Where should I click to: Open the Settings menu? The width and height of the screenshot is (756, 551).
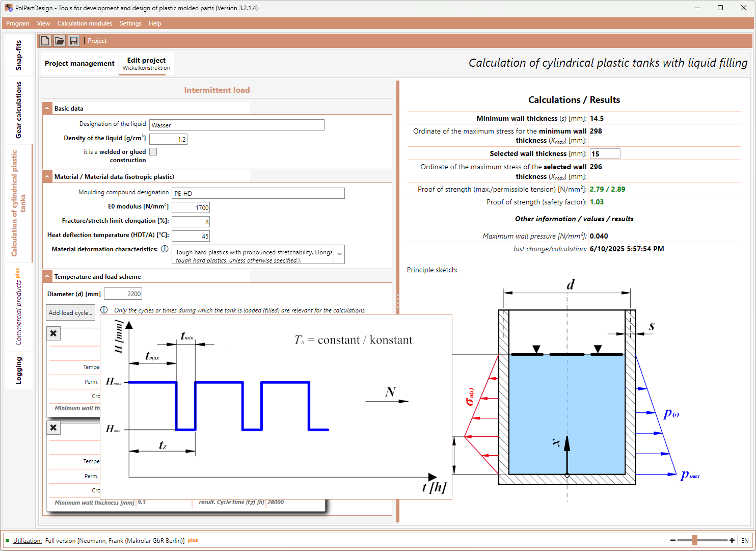(x=130, y=23)
